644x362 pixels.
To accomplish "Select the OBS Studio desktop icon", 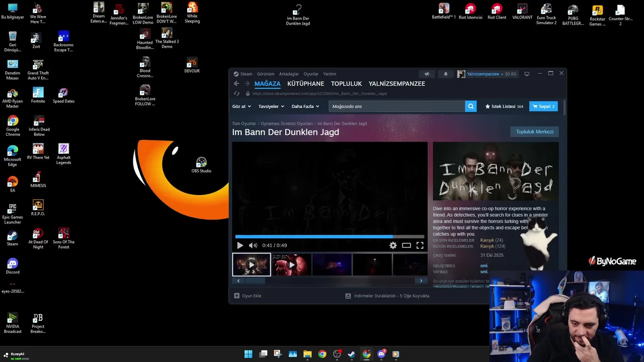I will [x=201, y=165].
